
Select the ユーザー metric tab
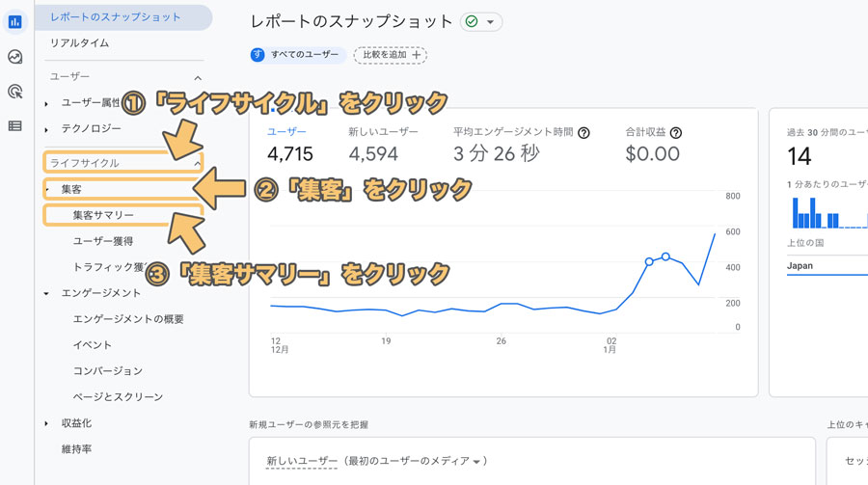click(285, 132)
